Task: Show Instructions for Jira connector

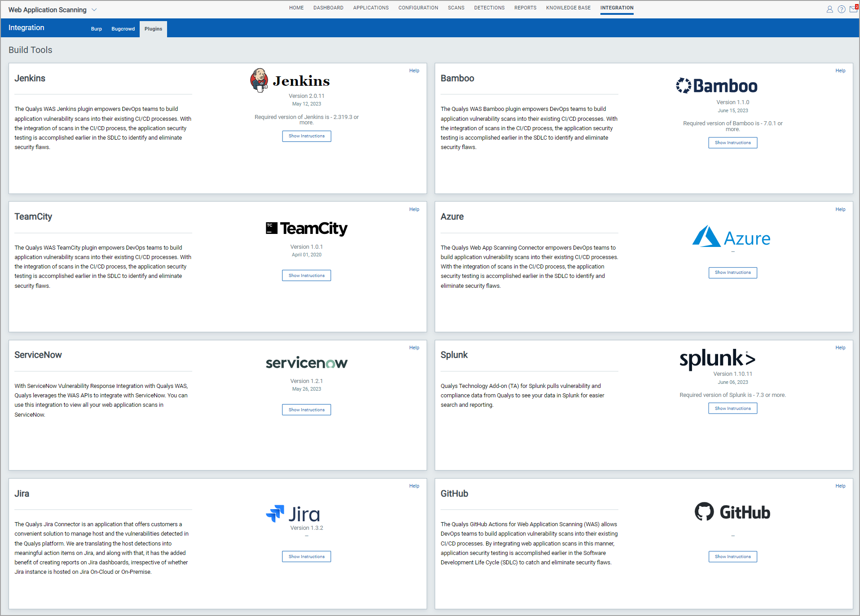Action: click(307, 556)
